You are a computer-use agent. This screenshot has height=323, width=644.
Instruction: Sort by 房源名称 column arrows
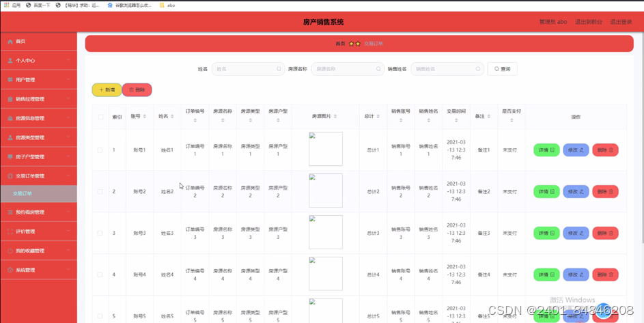[223, 120]
